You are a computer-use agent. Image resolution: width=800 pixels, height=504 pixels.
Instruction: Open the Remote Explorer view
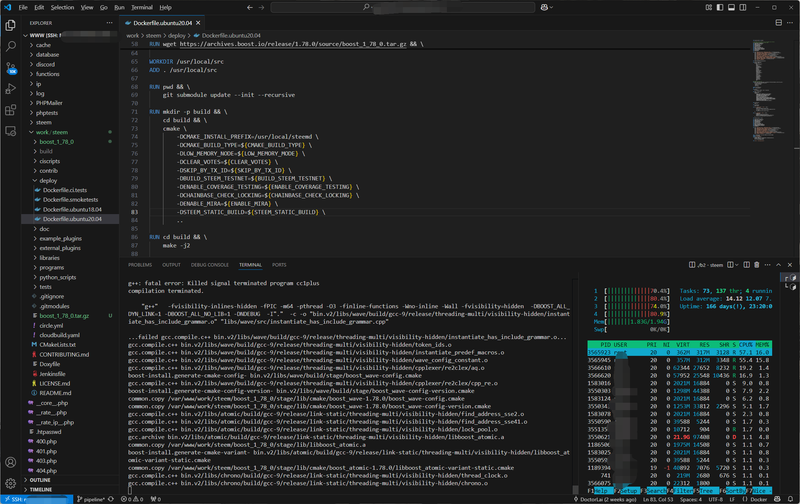(10, 131)
